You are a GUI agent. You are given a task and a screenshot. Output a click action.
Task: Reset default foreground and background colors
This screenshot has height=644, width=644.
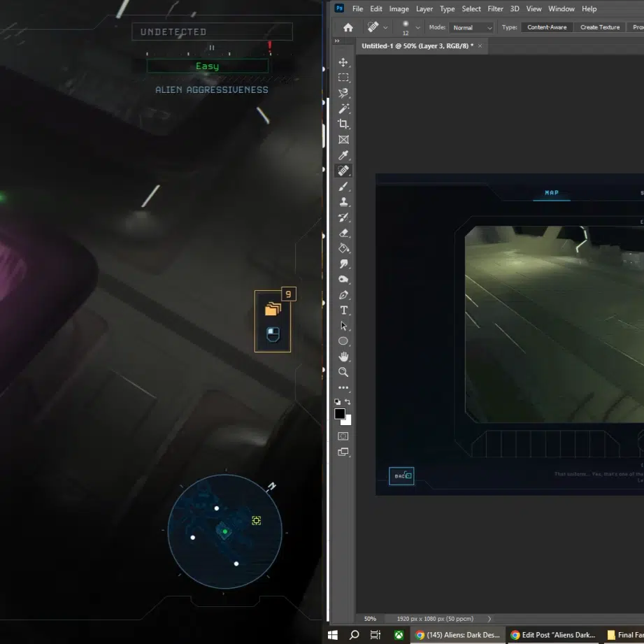click(337, 401)
